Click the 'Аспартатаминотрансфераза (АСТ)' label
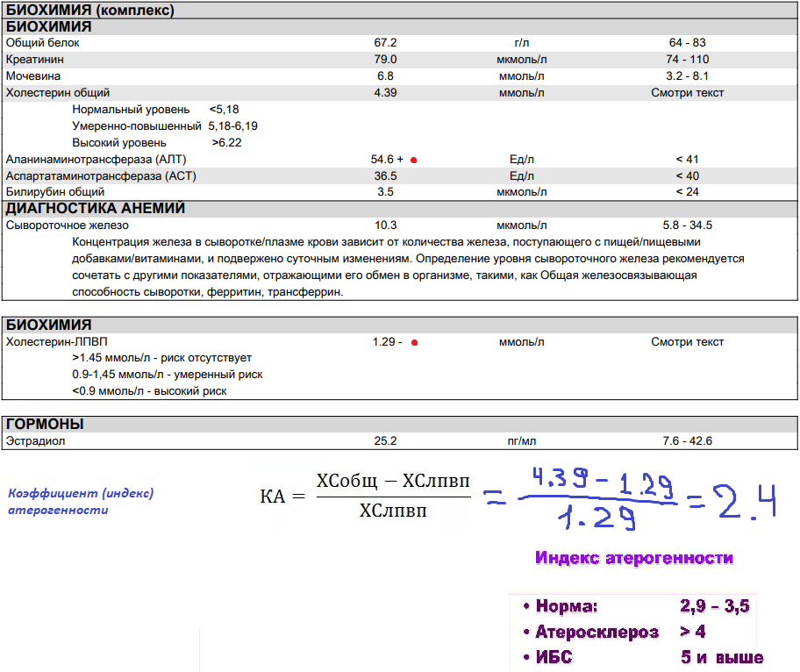The image size is (800, 672). (101, 175)
